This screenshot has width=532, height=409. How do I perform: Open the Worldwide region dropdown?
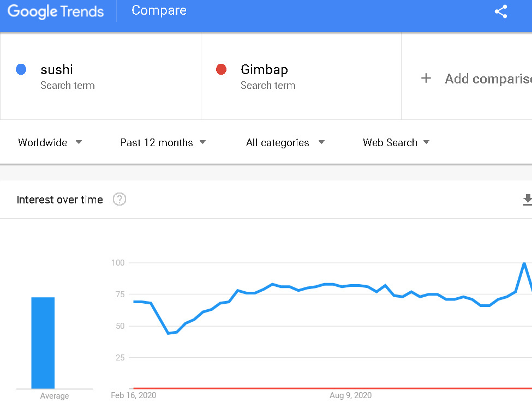pyautogui.click(x=50, y=142)
